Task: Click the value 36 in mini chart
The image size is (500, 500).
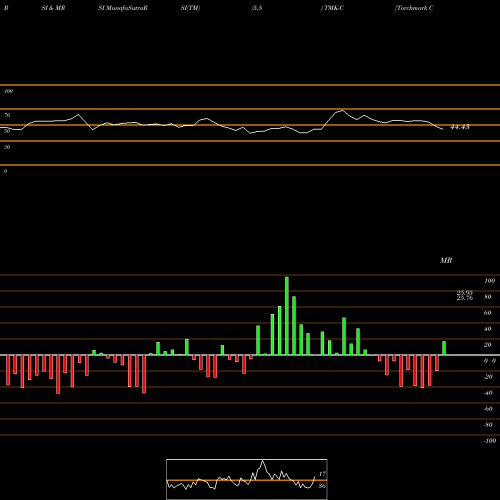Action: pyautogui.click(x=322, y=486)
